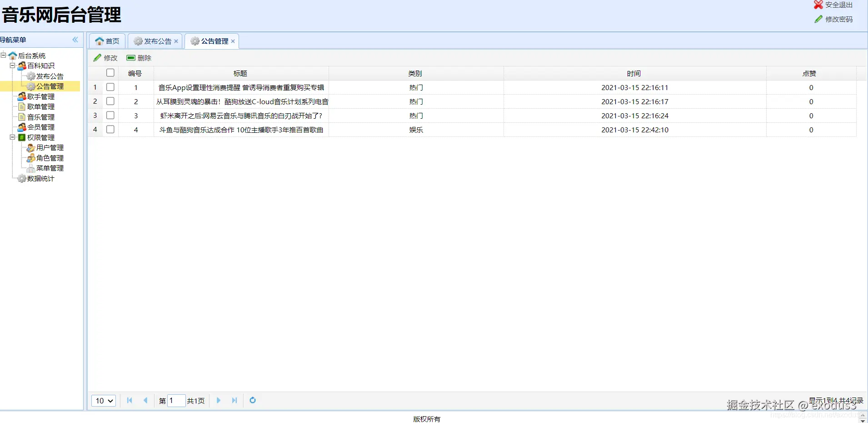This screenshot has width=868, height=423.
Task: Go to the first page arrow icon
Action: click(130, 400)
